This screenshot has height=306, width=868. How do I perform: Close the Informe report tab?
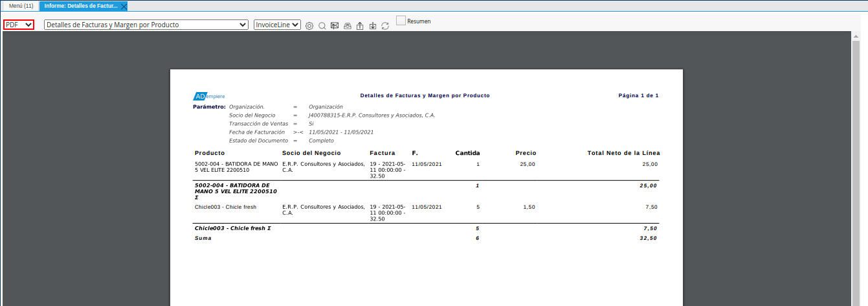tap(124, 6)
